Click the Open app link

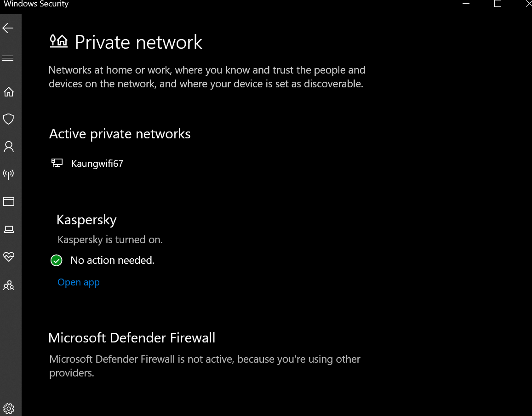[x=79, y=282]
